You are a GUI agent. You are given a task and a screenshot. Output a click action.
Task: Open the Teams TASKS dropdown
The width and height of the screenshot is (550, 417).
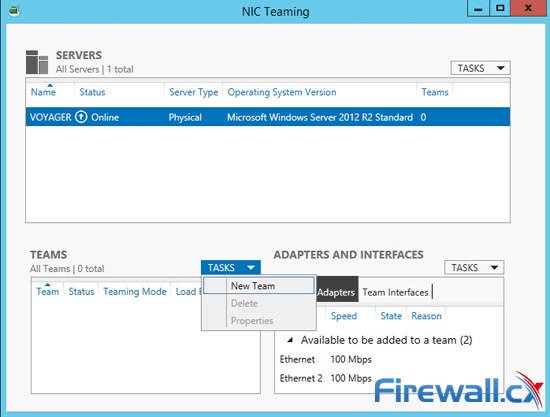tap(230, 268)
